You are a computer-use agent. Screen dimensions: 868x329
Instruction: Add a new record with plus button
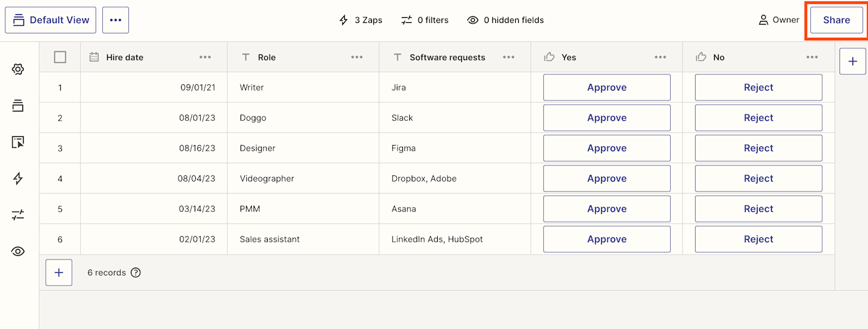click(x=59, y=273)
